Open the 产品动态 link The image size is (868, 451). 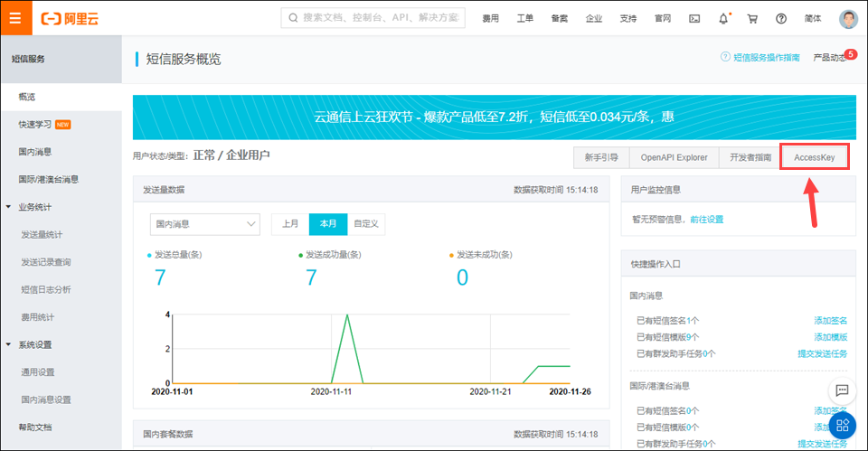pos(829,58)
